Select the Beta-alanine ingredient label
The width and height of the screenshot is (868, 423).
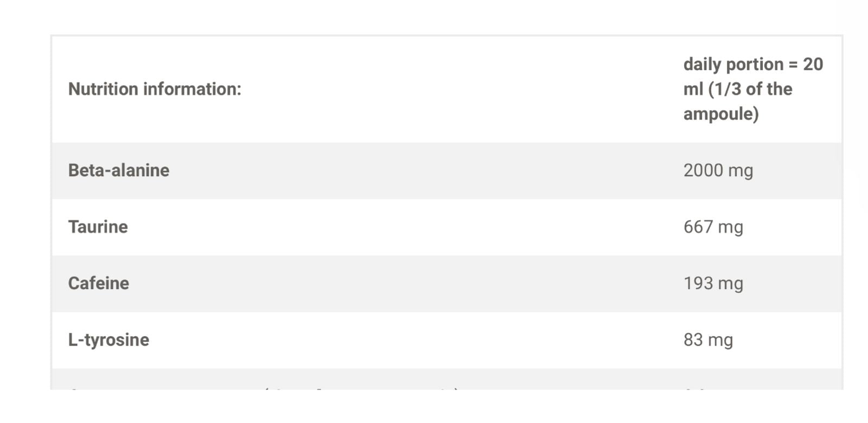(x=119, y=170)
